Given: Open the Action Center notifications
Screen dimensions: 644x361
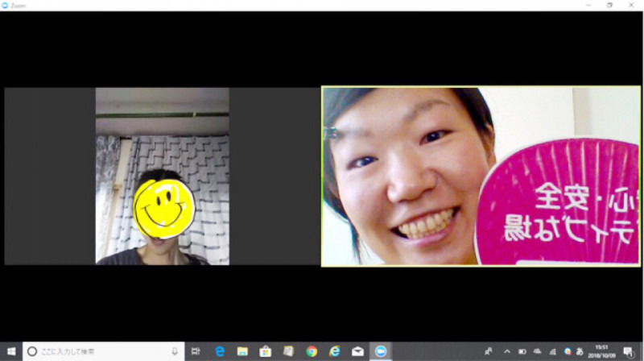Looking at the screenshot, I should click(x=628, y=351).
